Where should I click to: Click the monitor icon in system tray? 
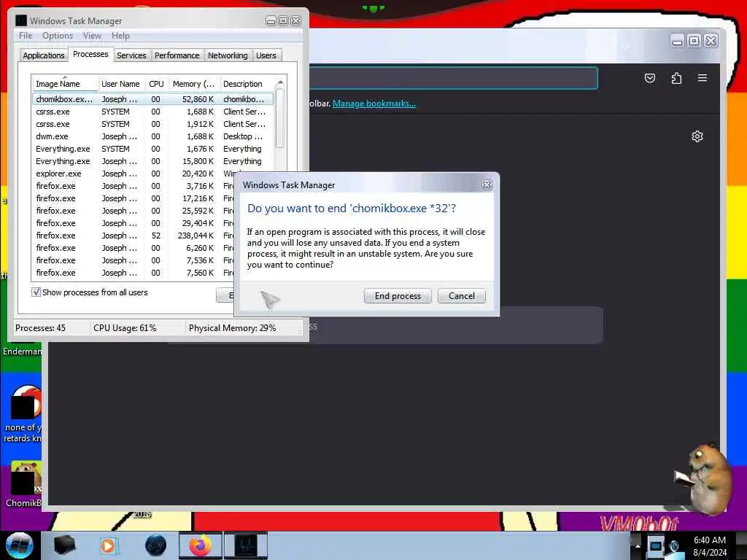coord(656,545)
